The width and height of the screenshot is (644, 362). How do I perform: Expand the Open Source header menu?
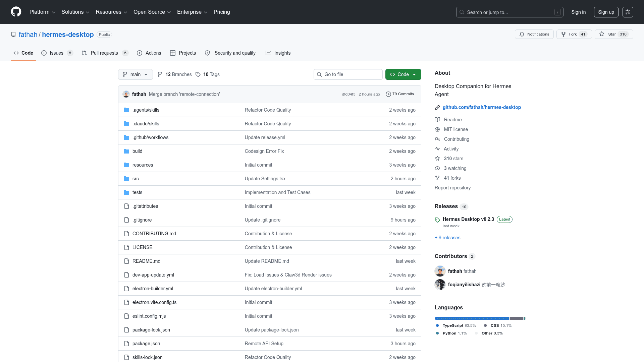[x=152, y=12]
